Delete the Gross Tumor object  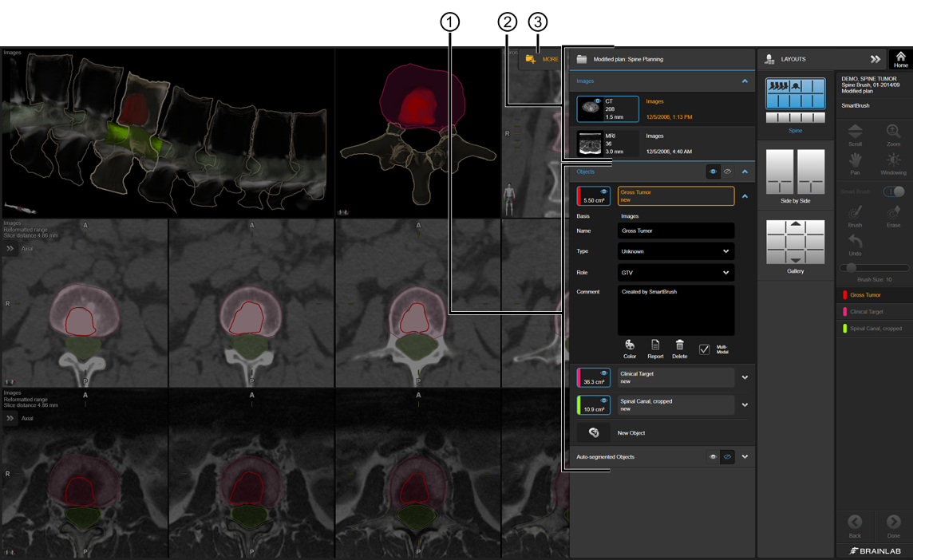[x=679, y=349]
